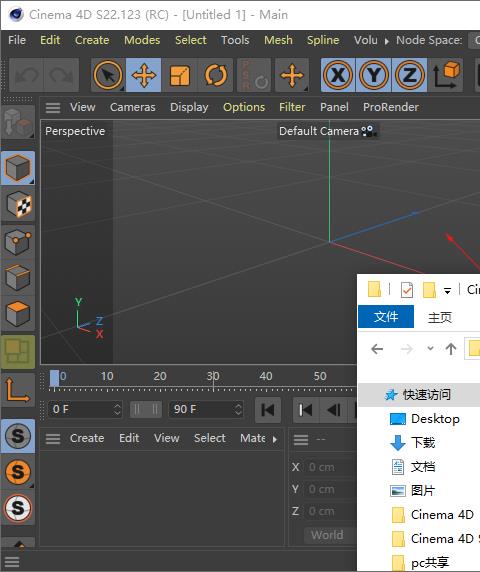Viewport: 480px width, 572px height.
Task: Switch to Texture mode checkered cube
Action: [18, 204]
